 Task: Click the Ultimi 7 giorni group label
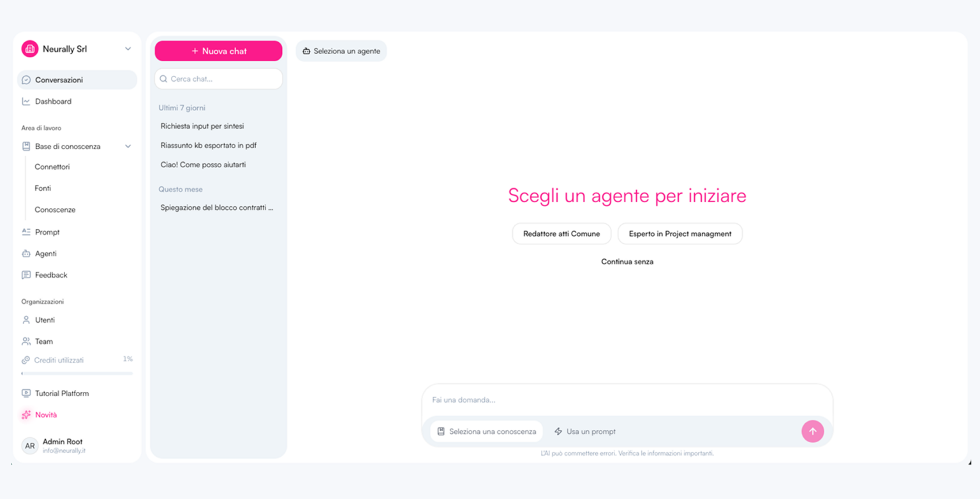coord(182,108)
